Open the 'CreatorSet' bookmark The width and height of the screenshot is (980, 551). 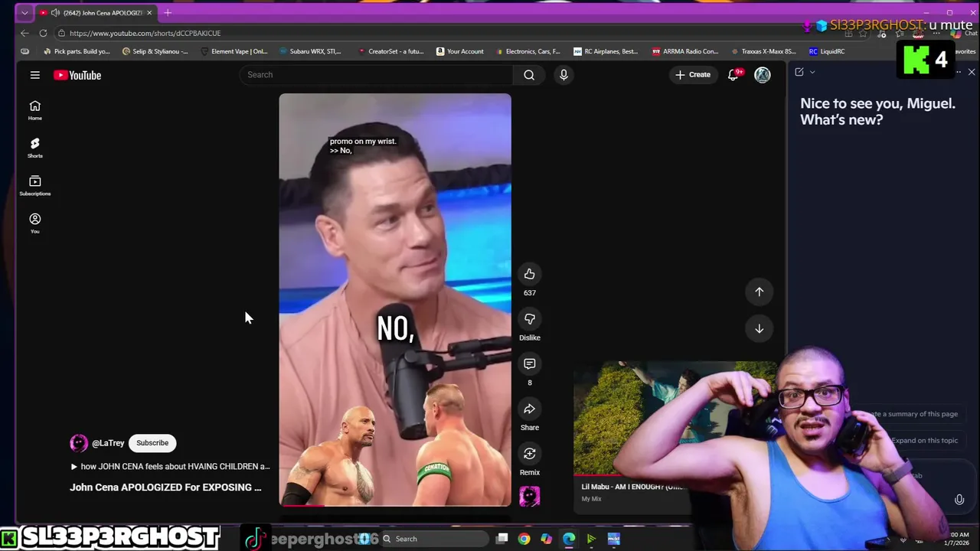[390, 51]
